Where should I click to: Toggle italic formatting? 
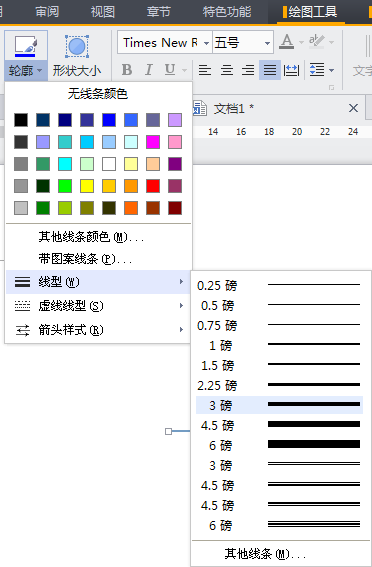(x=149, y=69)
